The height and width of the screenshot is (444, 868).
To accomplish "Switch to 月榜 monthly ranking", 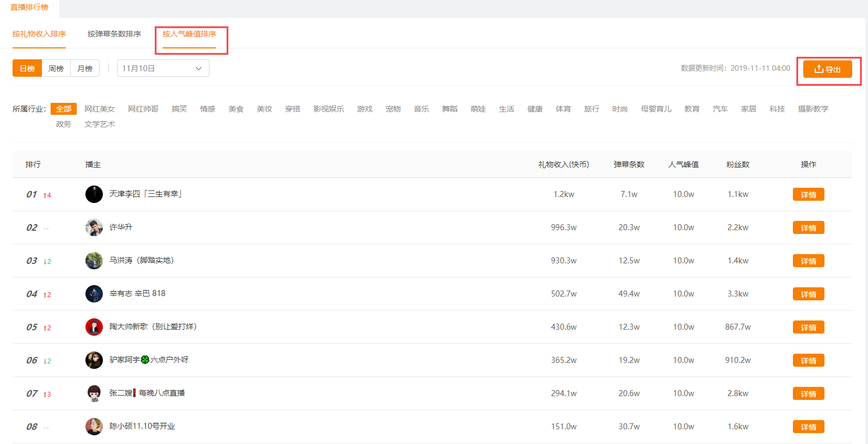I will pos(85,69).
